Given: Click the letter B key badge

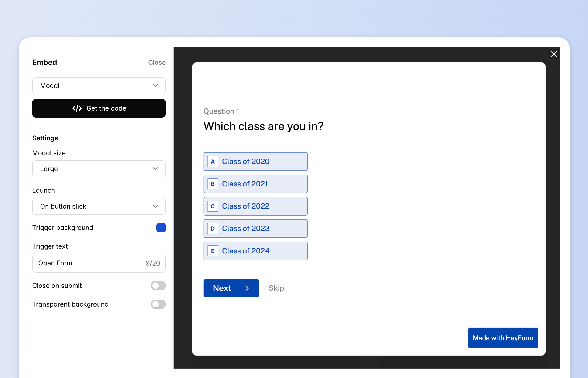Looking at the screenshot, I should point(213,184).
